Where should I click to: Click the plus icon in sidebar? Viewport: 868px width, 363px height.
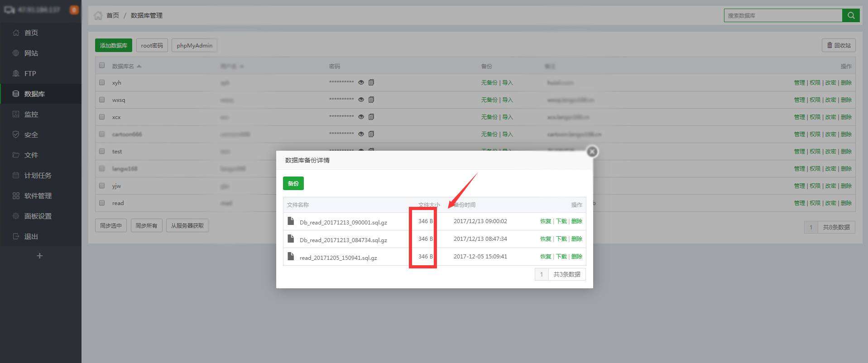[40, 256]
